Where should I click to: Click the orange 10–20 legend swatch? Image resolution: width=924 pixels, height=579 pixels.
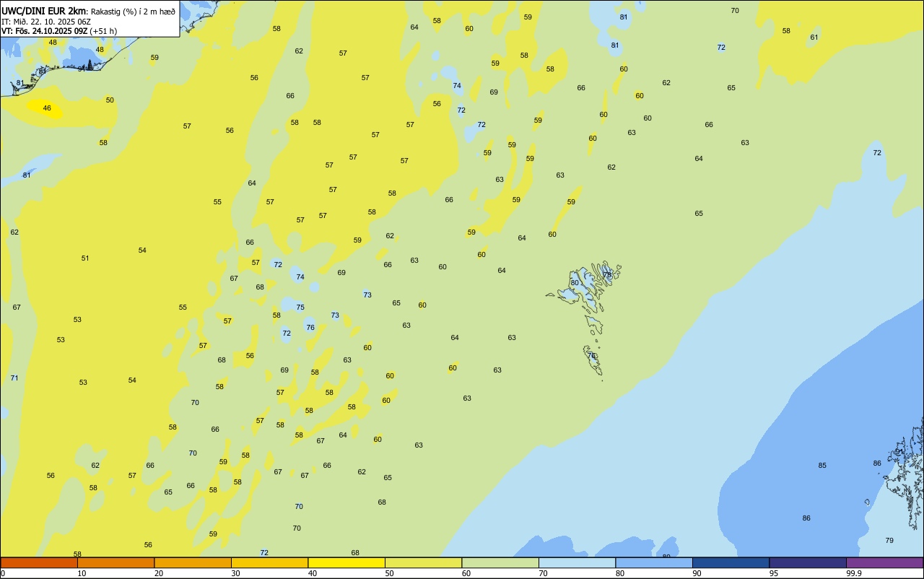coord(115,562)
